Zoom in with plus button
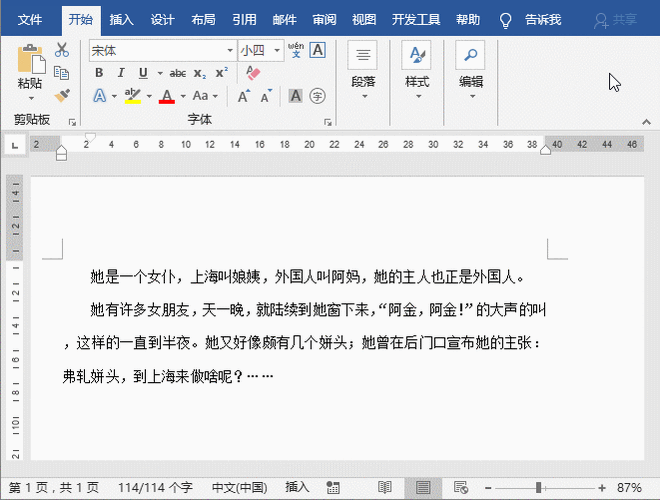660x500 pixels. point(602,488)
